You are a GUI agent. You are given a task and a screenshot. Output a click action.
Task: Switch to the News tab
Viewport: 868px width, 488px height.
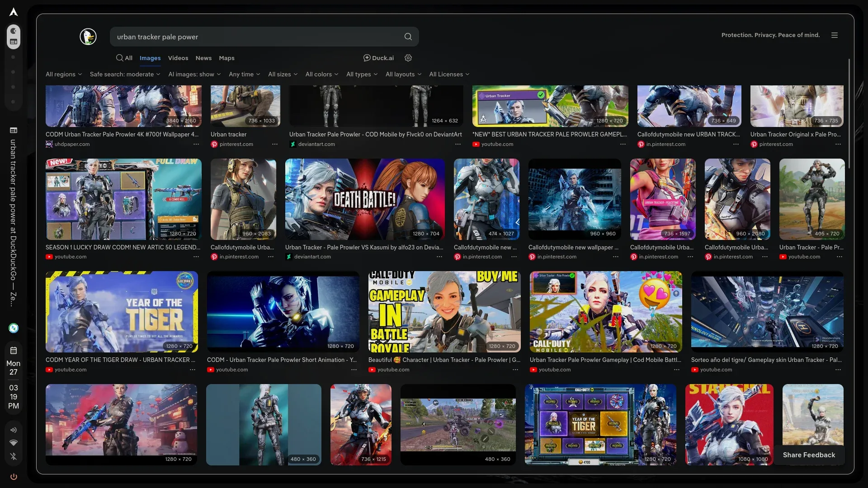(x=203, y=58)
